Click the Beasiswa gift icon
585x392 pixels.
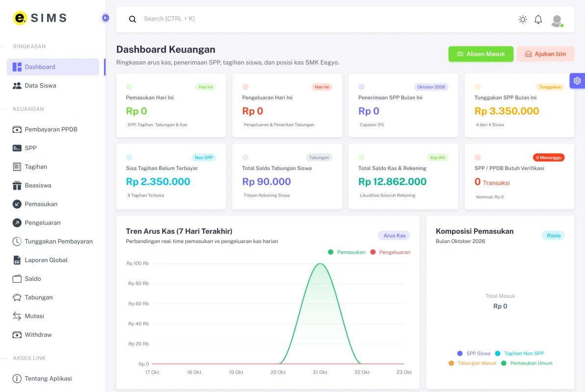tap(17, 185)
